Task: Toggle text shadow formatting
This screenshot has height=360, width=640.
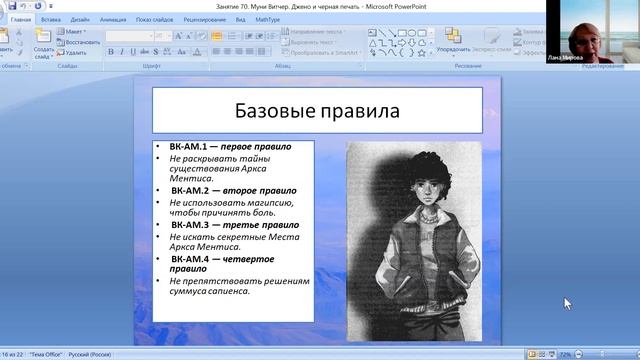Action: click(156, 52)
